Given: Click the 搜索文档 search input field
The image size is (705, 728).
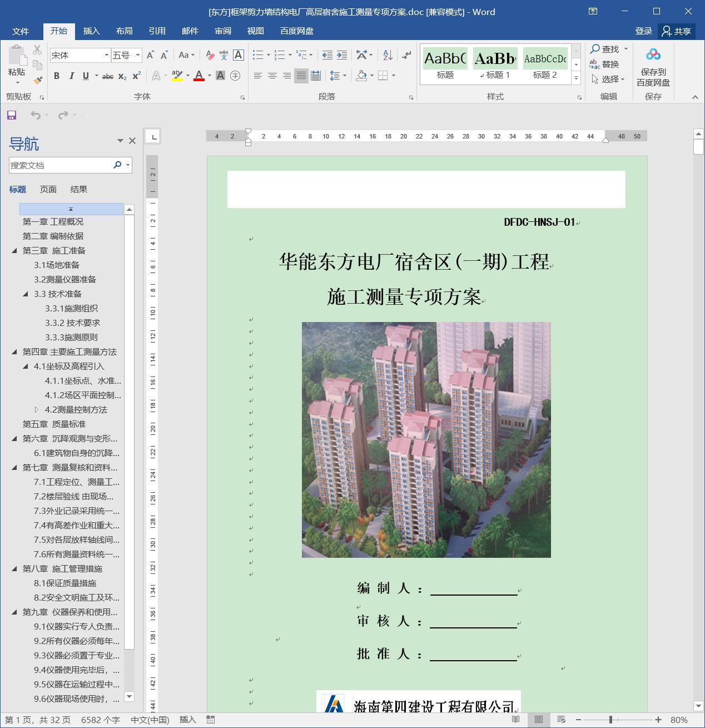Looking at the screenshot, I should point(60,165).
